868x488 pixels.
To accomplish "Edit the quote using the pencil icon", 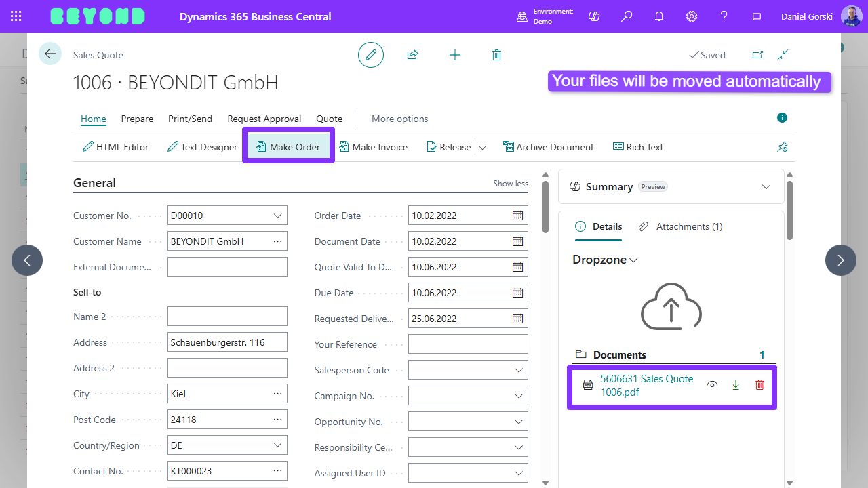I will tap(370, 55).
